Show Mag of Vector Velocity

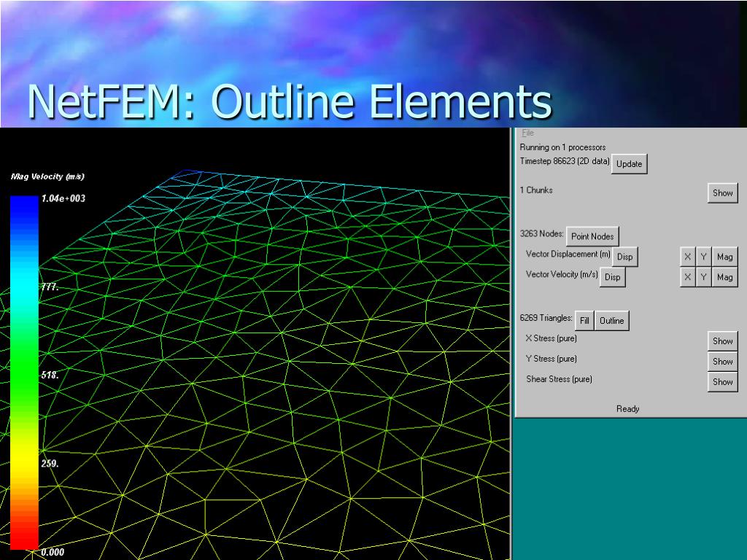point(724,276)
